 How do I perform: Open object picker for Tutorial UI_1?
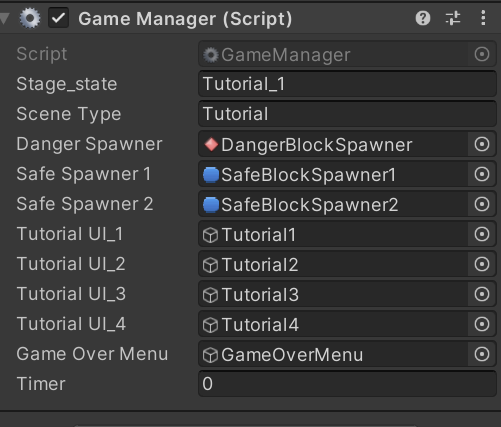[x=482, y=234]
